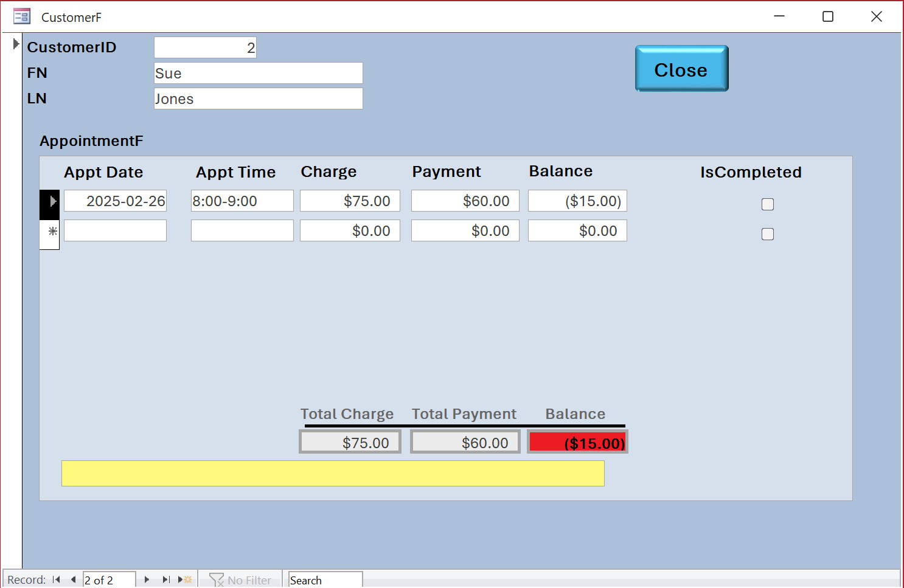This screenshot has width=904, height=588.
Task: Click into the record Search box
Action: [325, 580]
